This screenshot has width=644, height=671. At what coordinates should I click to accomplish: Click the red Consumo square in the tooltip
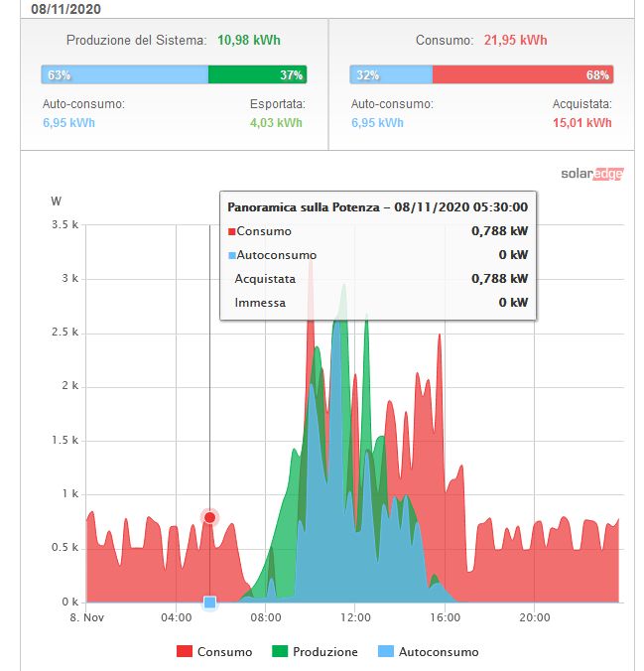coord(232,231)
